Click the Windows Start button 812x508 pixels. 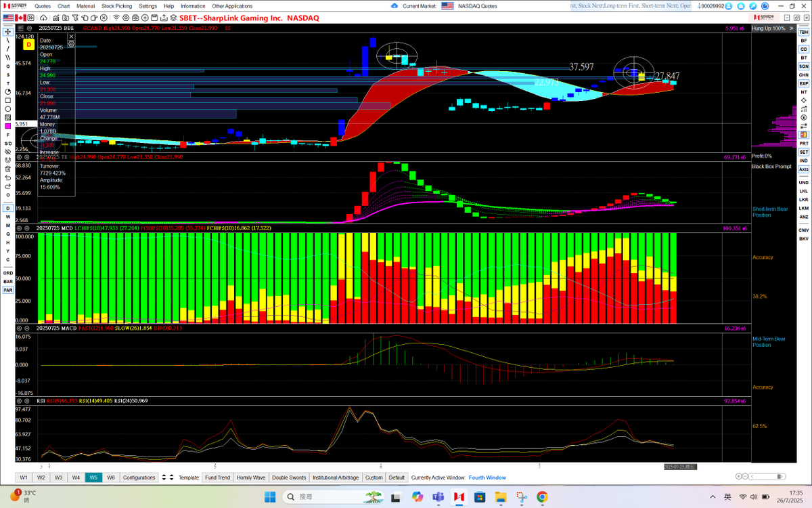pyautogui.click(x=269, y=496)
